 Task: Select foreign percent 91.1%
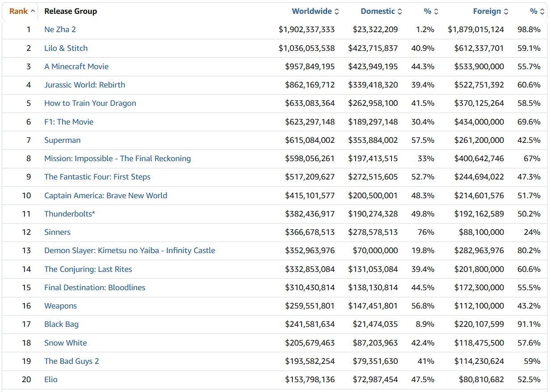tap(529, 324)
